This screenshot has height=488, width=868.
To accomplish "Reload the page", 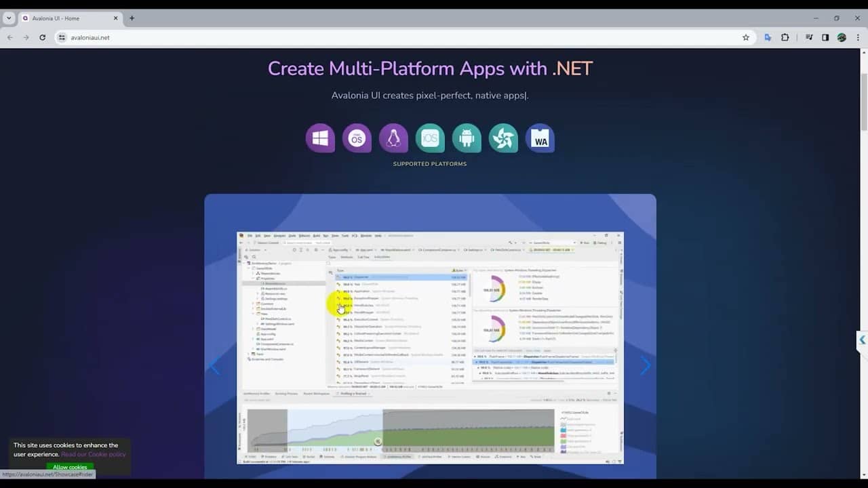I will [x=42, y=37].
